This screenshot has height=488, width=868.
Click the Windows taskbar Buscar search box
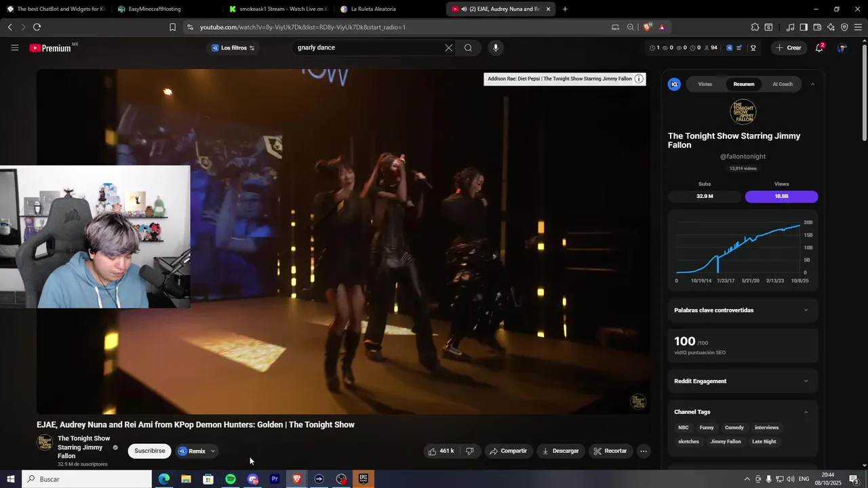[x=87, y=479]
